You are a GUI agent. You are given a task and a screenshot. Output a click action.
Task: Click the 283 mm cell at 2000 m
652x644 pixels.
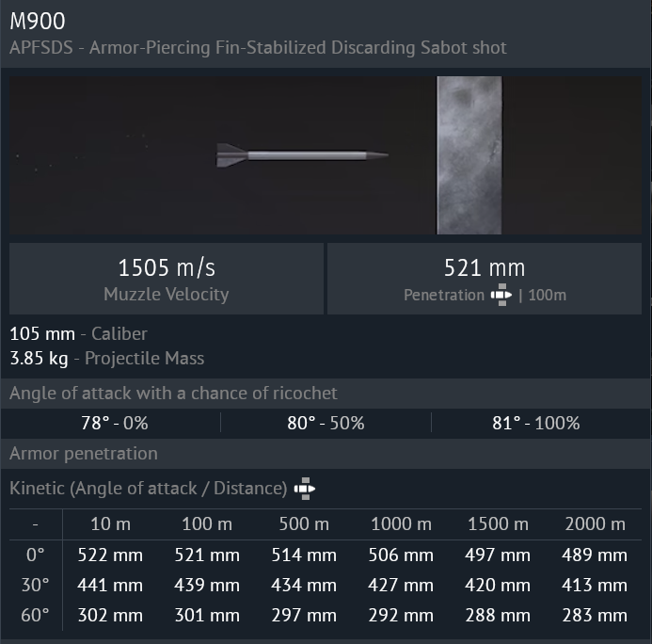595,616
